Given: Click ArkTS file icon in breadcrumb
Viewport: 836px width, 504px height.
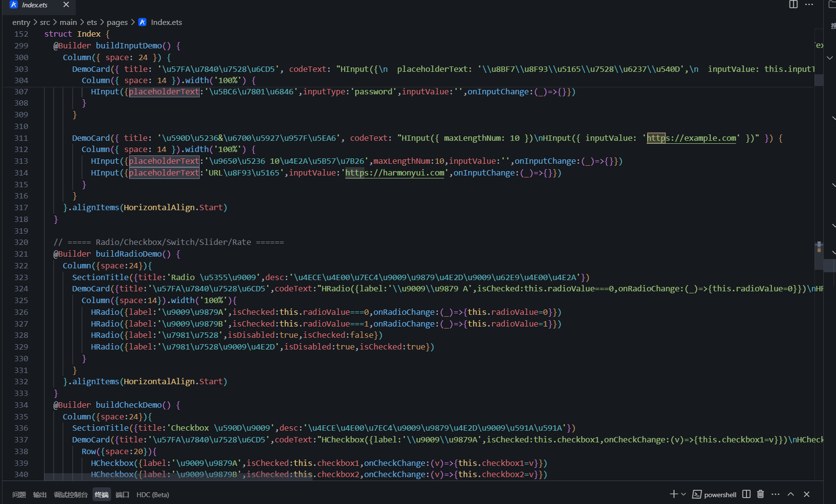Looking at the screenshot, I should point(142,22).
